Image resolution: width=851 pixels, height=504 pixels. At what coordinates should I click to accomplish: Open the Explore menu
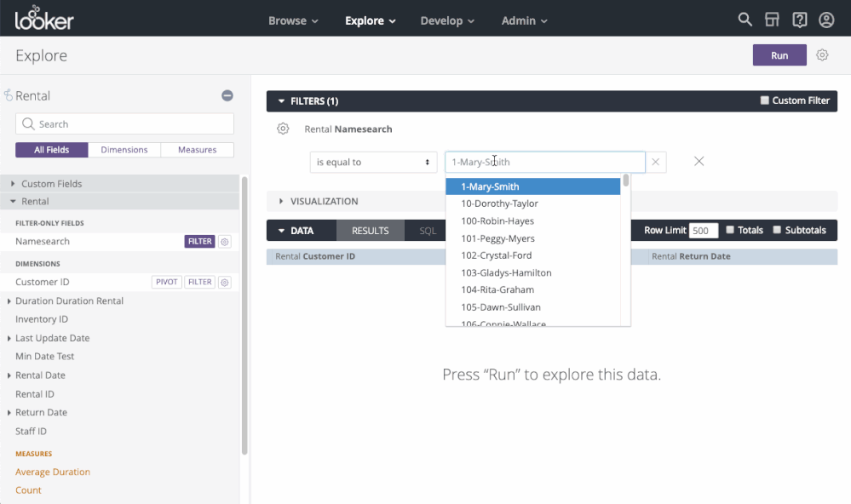[x=371, y=20]
